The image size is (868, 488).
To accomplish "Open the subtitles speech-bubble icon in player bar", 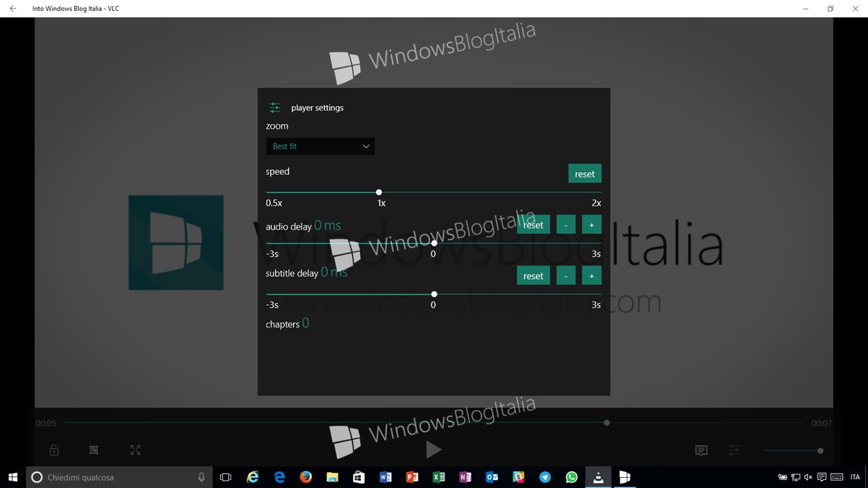I will pos(701,451).
